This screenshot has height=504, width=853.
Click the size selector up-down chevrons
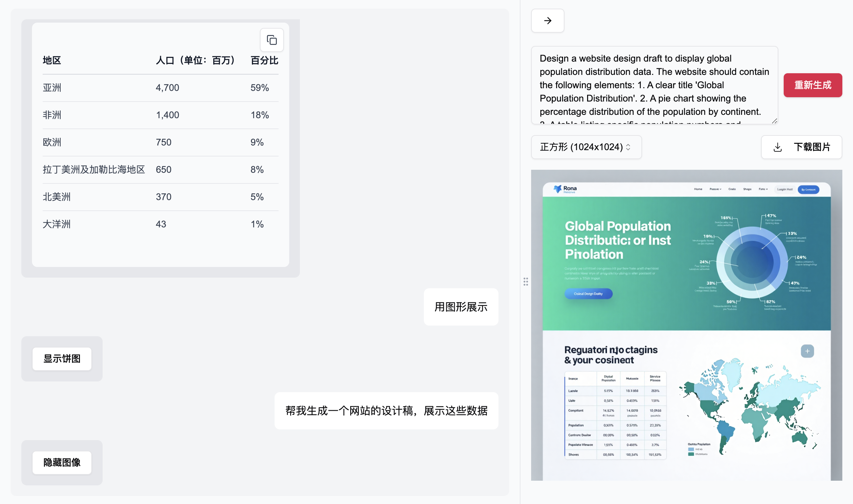click(x=628, y=147)
